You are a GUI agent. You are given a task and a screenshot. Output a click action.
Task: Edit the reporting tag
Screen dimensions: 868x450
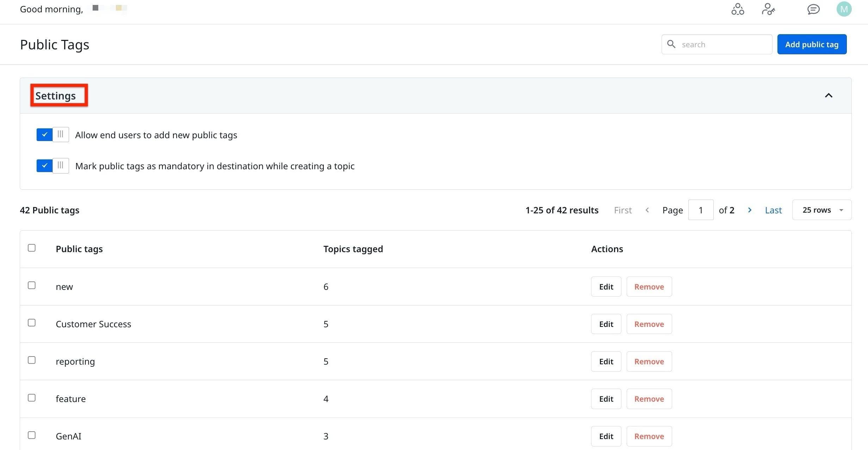606,361
